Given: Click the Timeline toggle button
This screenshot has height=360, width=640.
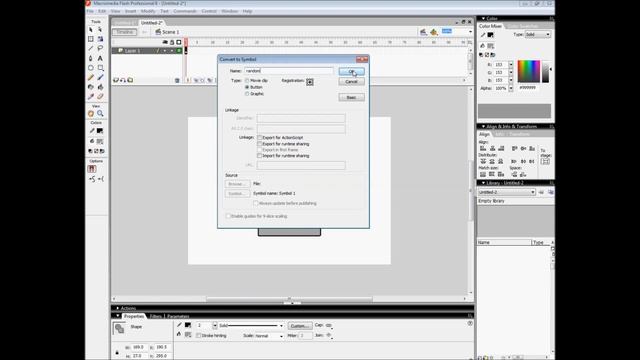Looking at the screenshot, I should [x=125, y=32].
